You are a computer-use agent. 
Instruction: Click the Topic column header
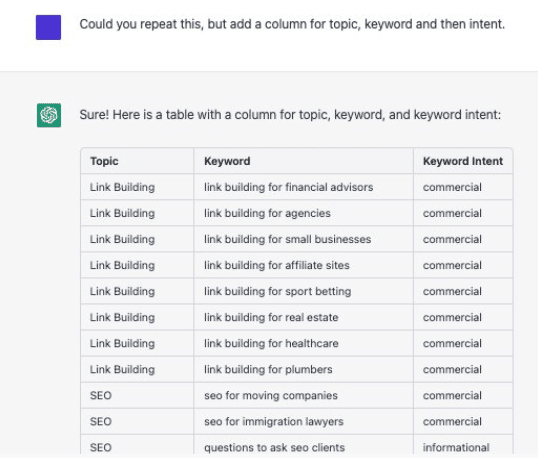pyautogui.click(x=104, y=161)
